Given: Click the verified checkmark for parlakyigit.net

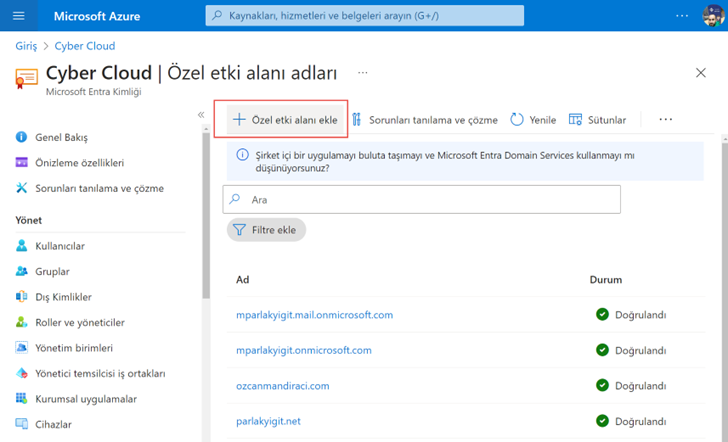Looking at the screenshot, I should (x=602, y=421).
